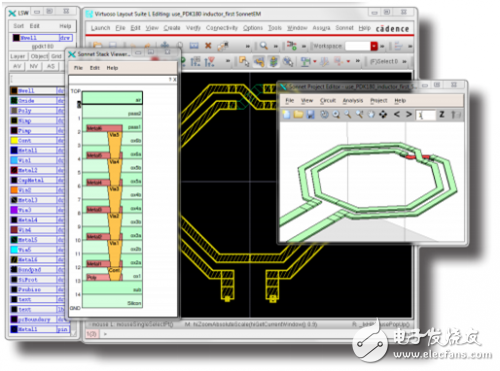Image resolution: width=500 pixels, height=371 pixels.
Task: Click the level number input field in Sonnet toolbar
Action: [426, 115]
